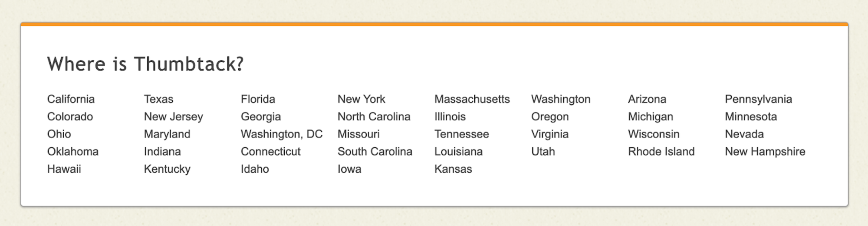Select Kansas from the list
The width and height of the screenshot is (868, 226).
point(453,169)
